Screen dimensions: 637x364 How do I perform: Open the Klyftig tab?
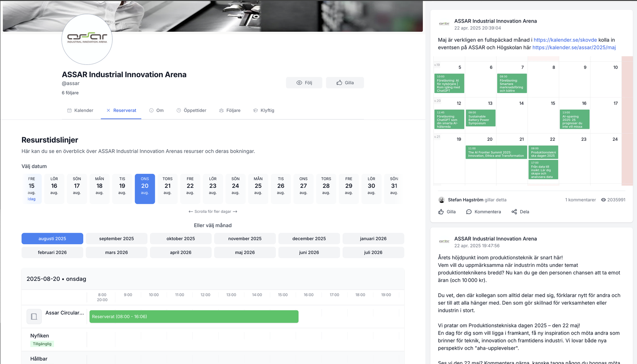264,111
